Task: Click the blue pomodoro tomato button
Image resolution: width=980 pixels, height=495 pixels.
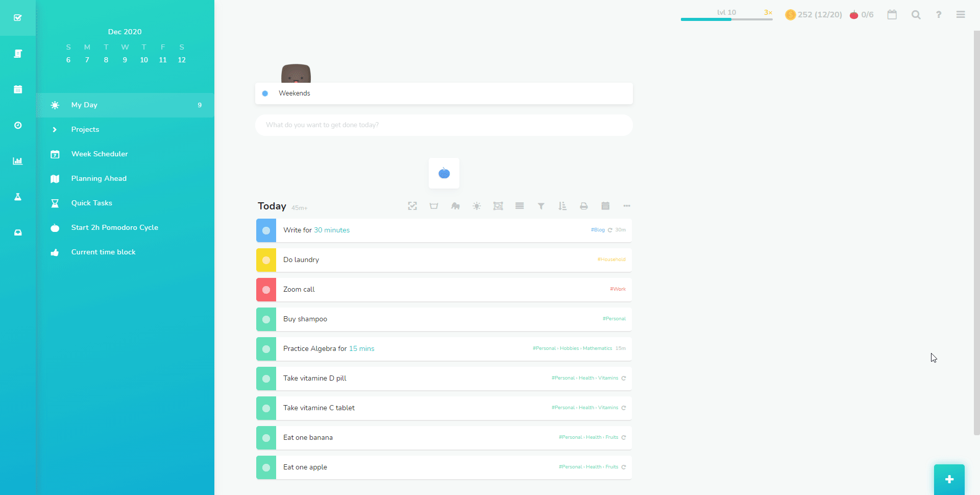Action: pyautogui.click(x=444, y=173)
